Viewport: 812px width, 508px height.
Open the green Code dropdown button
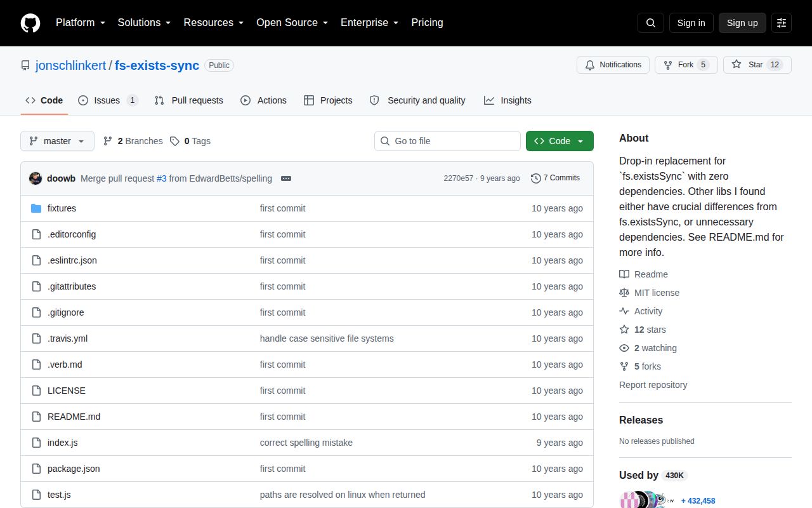pos(560,141)
